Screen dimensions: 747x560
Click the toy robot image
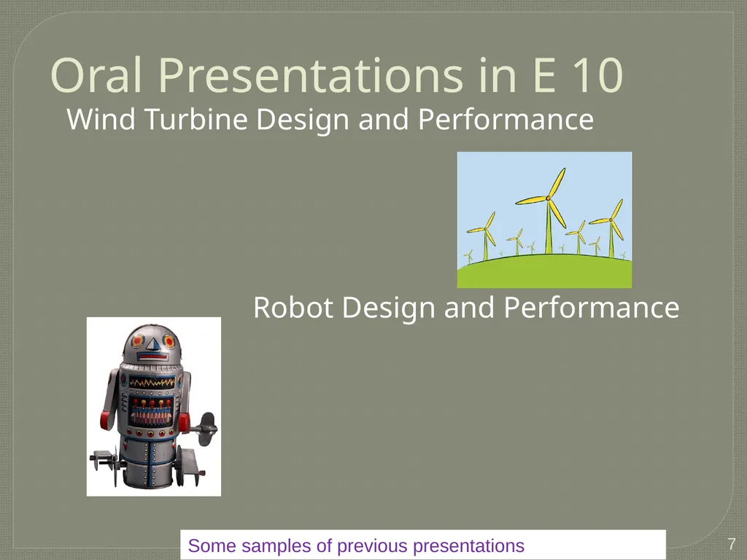click(153, 406)
